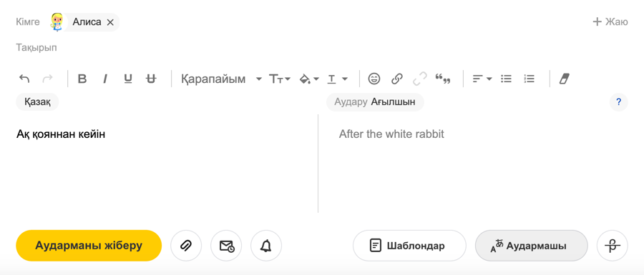Viewport: 644px width, 275px height.
Task: Toggle italic formatting
Action: [105, 79]
